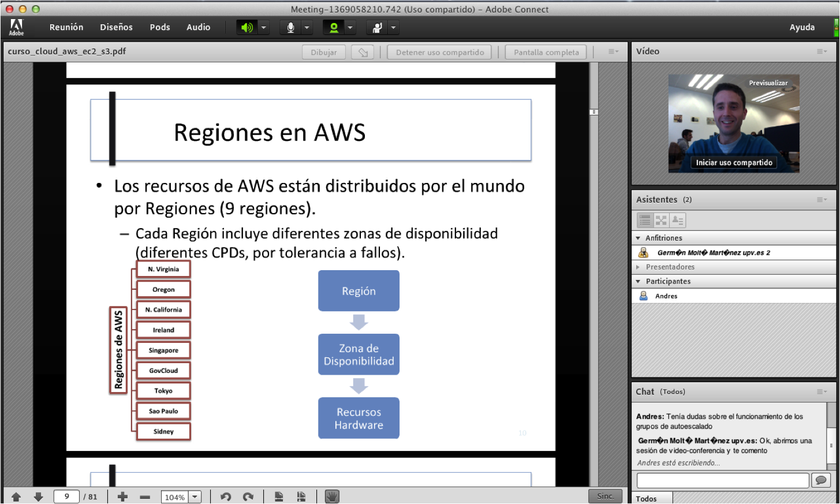The image size is (840, 504).
Task: Collapse the Participantes group
Action: click(638, 281)
